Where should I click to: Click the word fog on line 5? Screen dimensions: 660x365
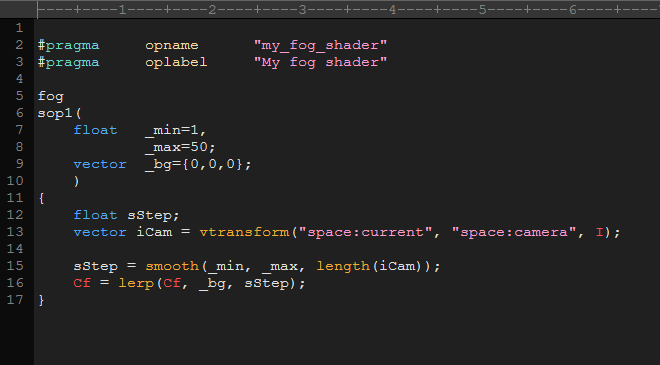click(x=51, y=96)
